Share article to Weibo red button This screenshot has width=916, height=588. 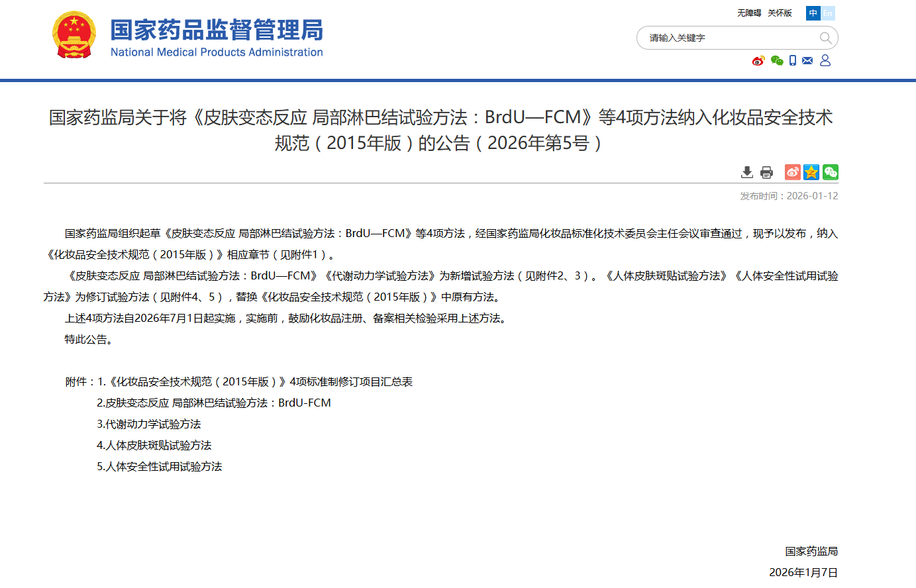tap(793, 172)
